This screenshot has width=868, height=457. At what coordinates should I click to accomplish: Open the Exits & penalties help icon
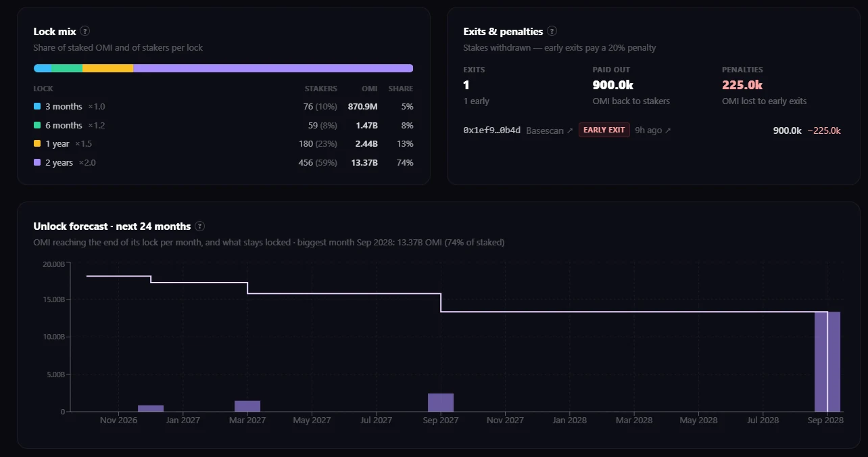tap(552, 31)
